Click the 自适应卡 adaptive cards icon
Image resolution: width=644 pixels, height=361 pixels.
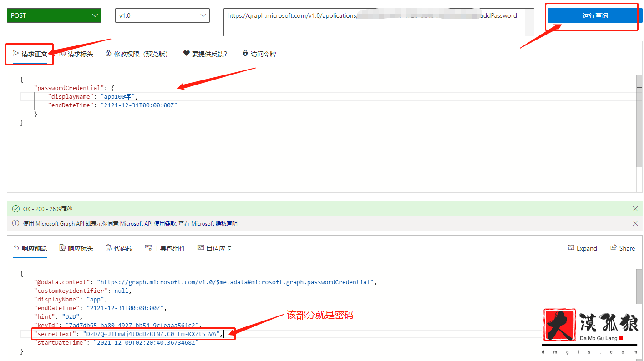coord(201,248)
